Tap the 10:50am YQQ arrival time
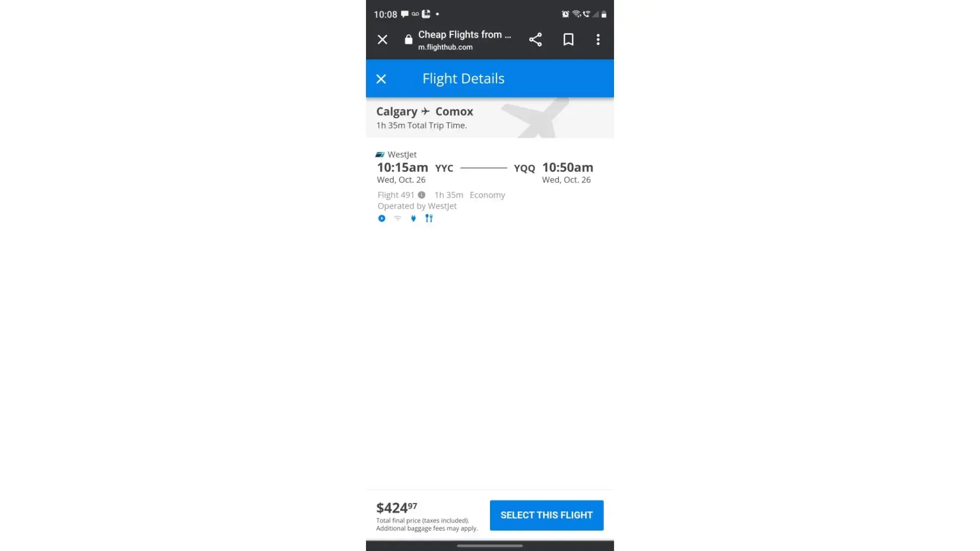This screenshot has height=551, width=980. pyautogui.click(x=568, y=168)
